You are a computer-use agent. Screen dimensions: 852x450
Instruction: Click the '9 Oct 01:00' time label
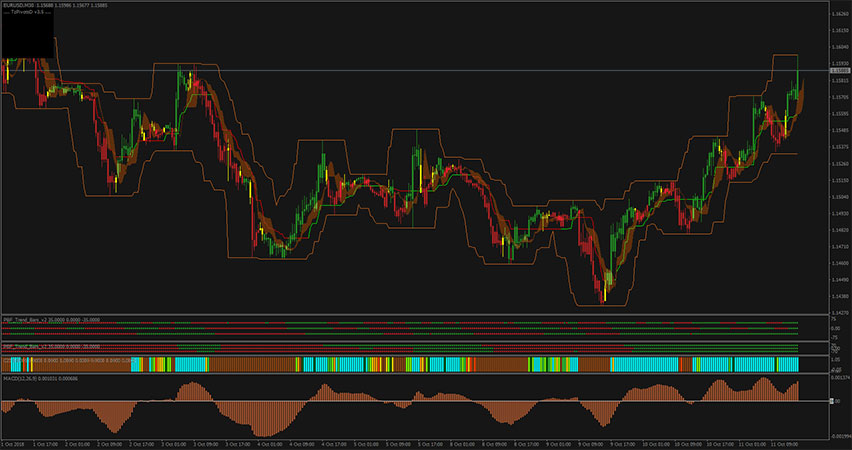click(558, 444)
